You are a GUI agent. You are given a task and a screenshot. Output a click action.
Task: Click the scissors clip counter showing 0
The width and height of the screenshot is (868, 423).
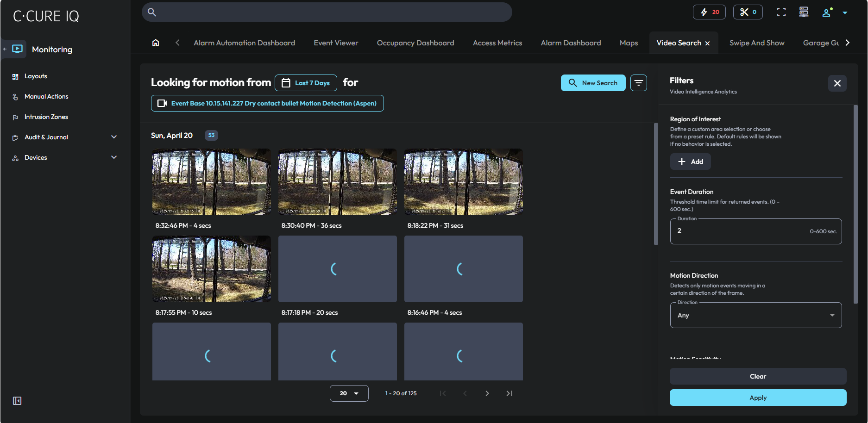(748, 12)
